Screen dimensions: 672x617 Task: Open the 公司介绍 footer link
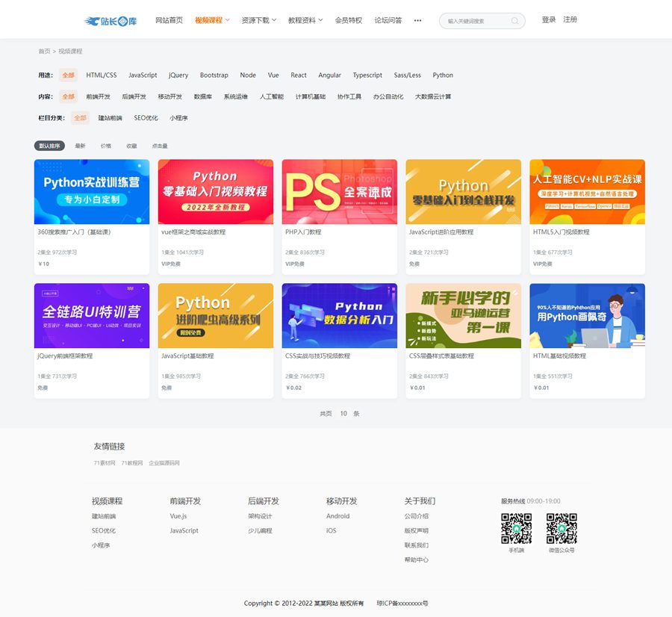click(x=416, y=516)
